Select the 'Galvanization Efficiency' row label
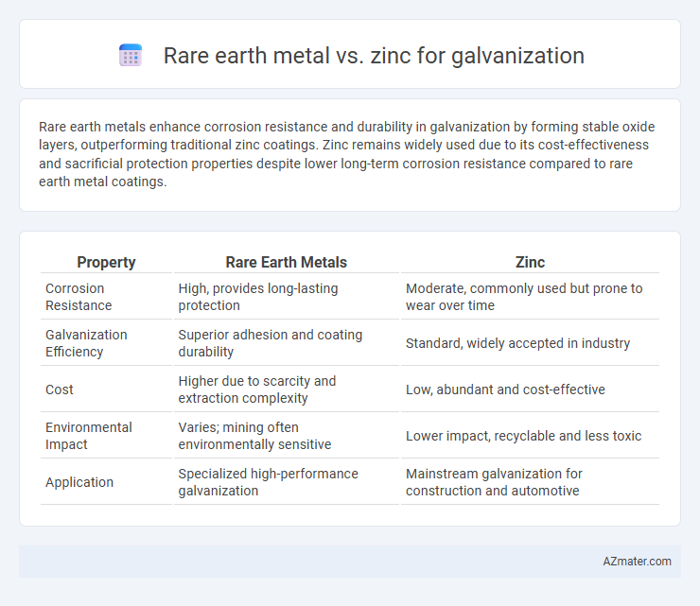This screenshot has height=606, width=700. 106,343
